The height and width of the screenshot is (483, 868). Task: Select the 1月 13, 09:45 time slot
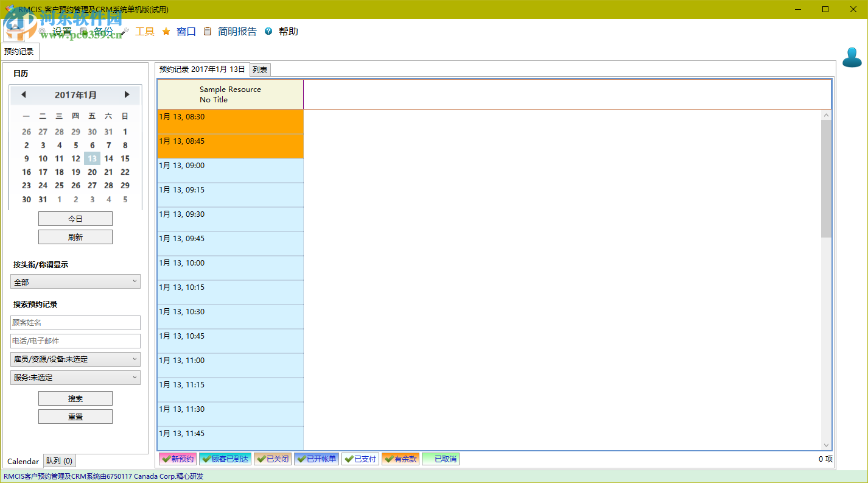coord(230,244)
